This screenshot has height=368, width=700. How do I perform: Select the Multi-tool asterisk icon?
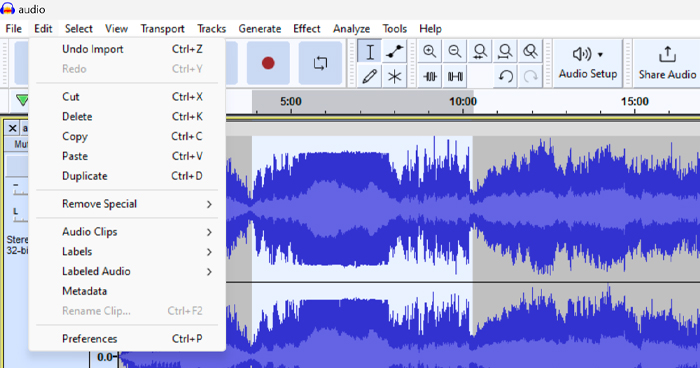pyautogui.click(x=395, y=76)
